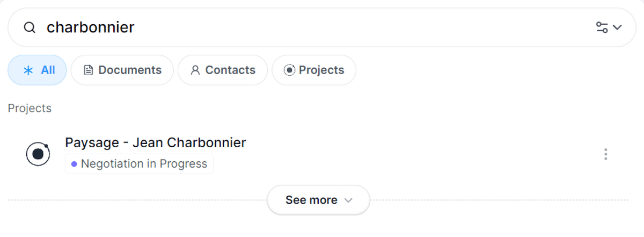Click See more to load results
This screenshot has width=644, height=237.
coord(312,200)
